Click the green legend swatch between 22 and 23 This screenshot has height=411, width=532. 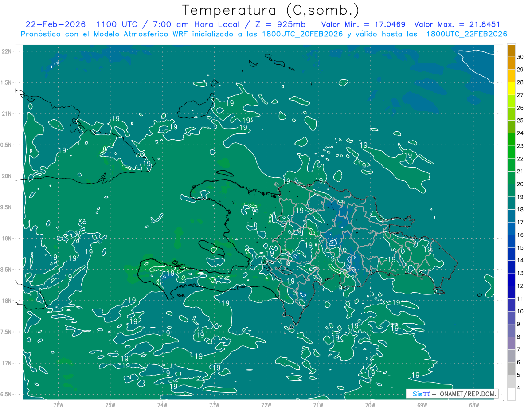512,152
